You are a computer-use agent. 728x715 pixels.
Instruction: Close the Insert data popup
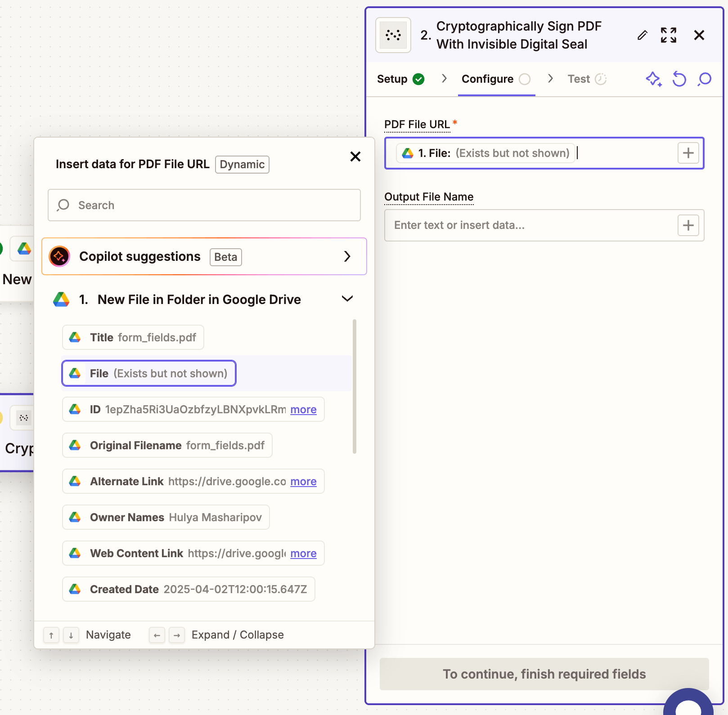(355, 156)
